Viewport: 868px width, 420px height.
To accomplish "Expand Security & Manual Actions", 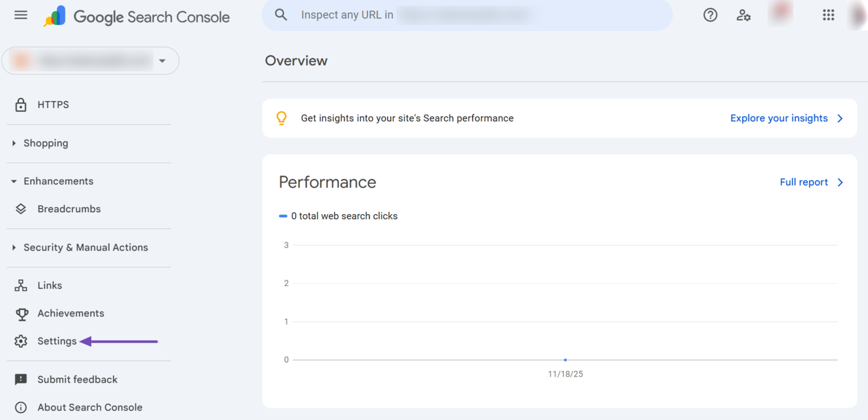I will [x=14, y=247].
